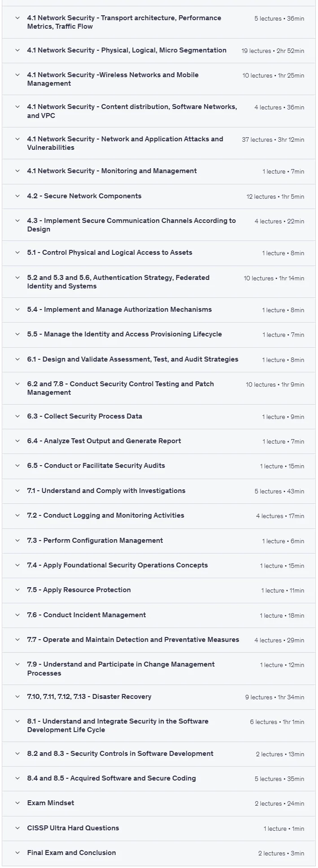This screenshot has height=868, width=318.
Task: Open the CISSP Ultra Hard Questions section
Action: (159, 828)
